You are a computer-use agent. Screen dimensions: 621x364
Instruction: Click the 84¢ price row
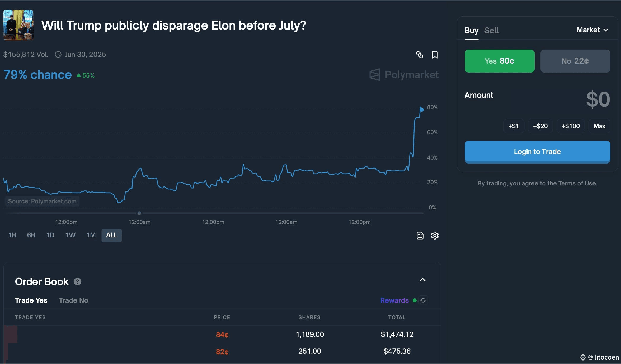222,334
